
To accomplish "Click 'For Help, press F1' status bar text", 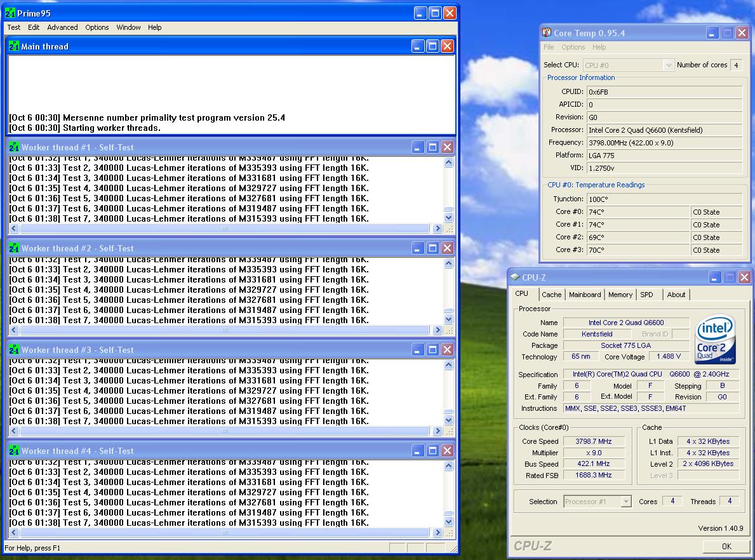I will 32,548.
